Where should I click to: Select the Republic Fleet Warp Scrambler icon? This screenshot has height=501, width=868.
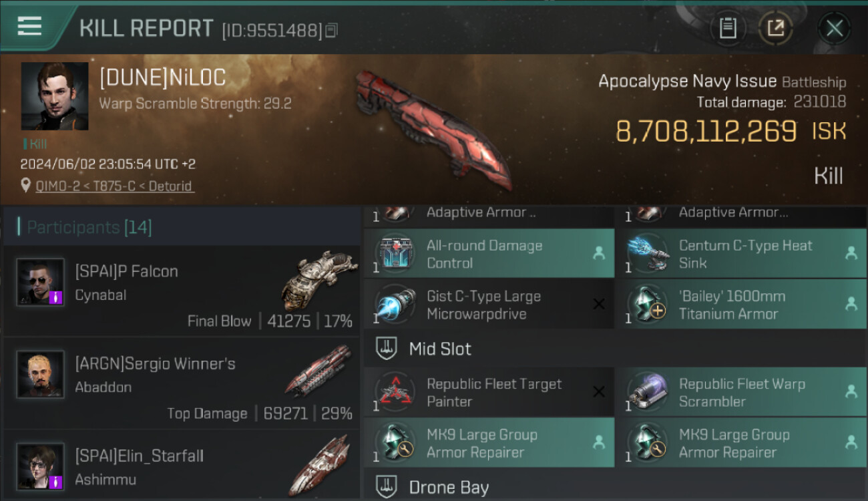pos(647,392)
